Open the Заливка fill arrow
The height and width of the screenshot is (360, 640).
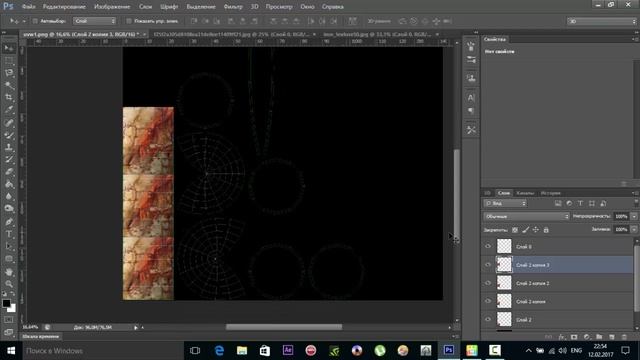(x=634, y=229)
